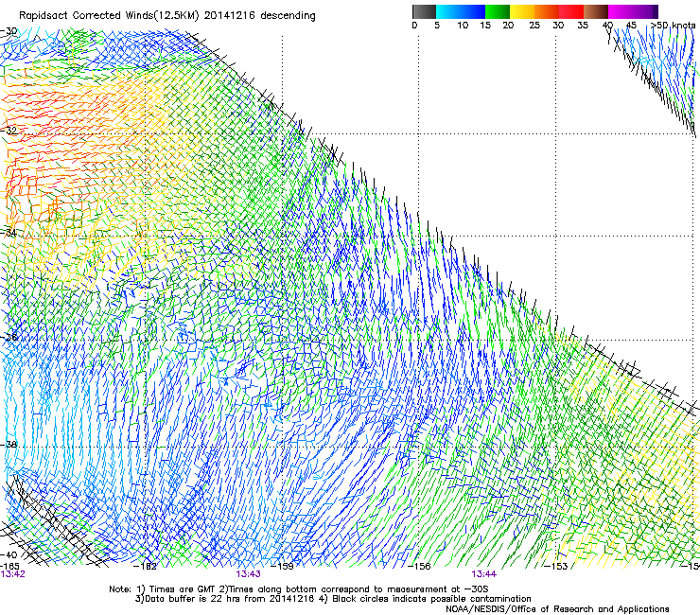Click the '20141216 descending' date in title
This screenshot has width=700, height=615.
click(x=260, y=16)
